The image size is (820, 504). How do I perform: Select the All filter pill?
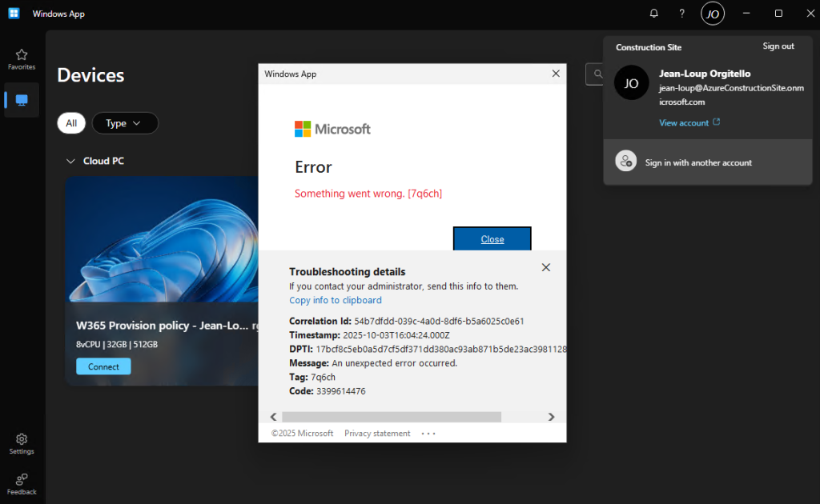71,123
